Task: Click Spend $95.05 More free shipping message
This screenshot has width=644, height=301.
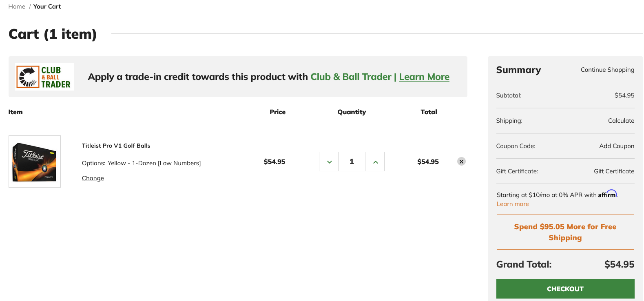Action: click(x=565, y=232)
